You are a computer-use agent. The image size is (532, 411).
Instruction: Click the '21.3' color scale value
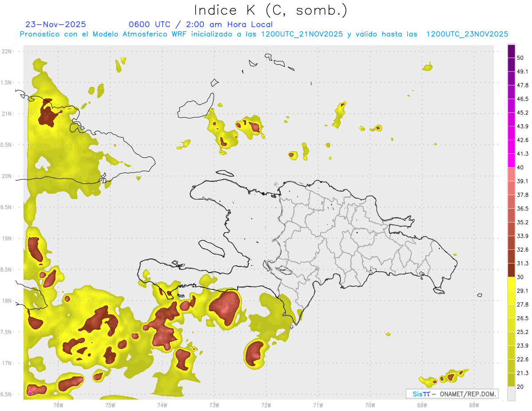(x=523, y=373)
